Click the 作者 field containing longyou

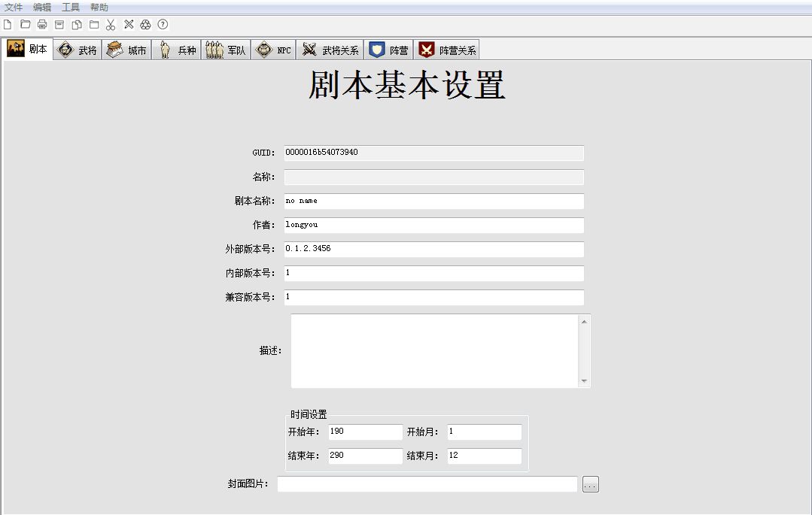434,225
